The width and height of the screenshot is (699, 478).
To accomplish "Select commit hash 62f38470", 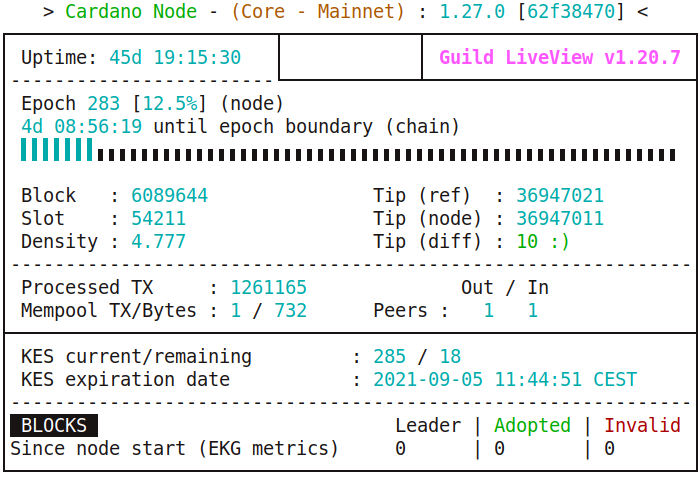I will pyautogui.click(x=571, y=11).
